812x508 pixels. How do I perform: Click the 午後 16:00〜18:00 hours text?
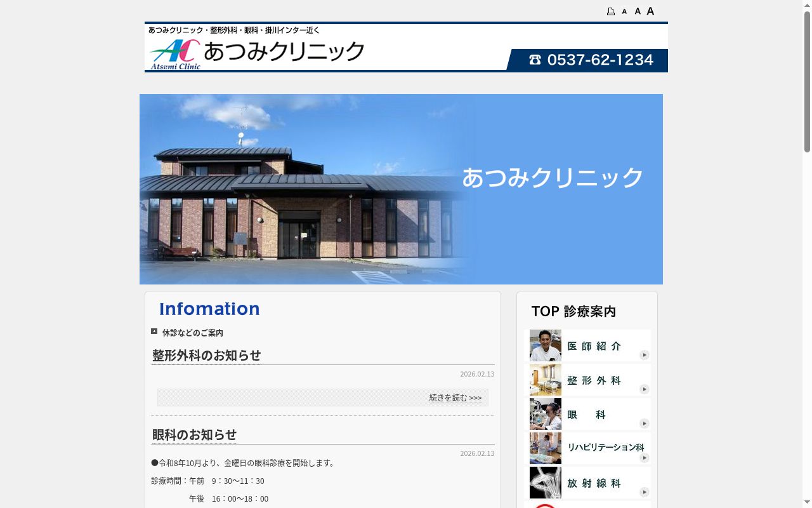point(228,498)
